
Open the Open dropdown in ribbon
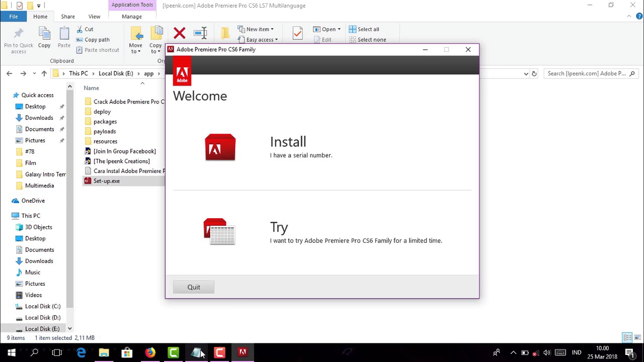coord(327,29)
